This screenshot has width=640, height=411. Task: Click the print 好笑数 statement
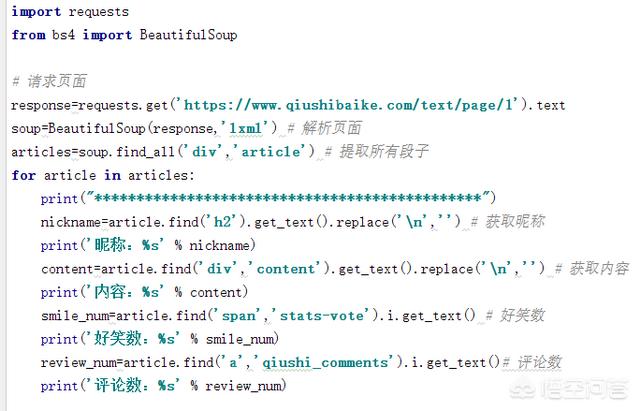pos(160,339)
